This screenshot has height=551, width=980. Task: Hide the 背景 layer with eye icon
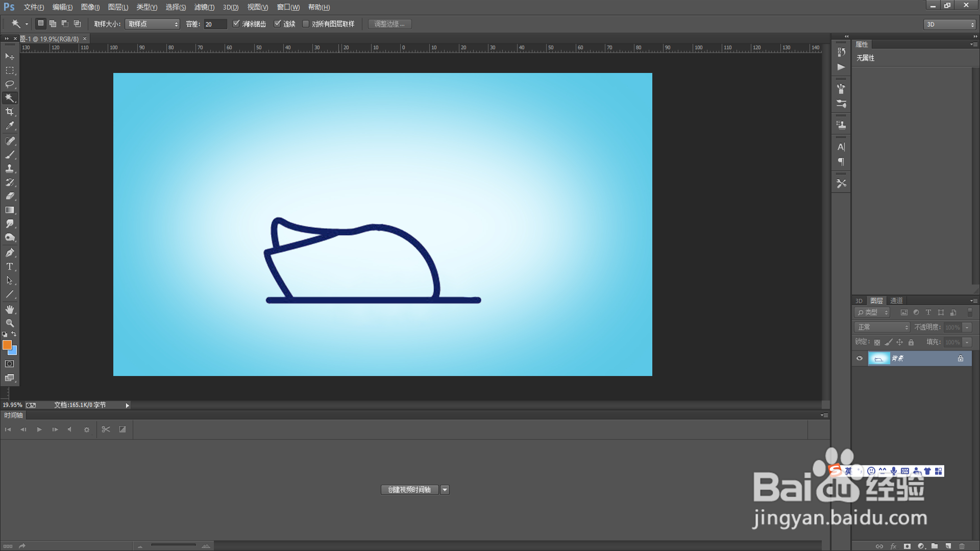860,359
